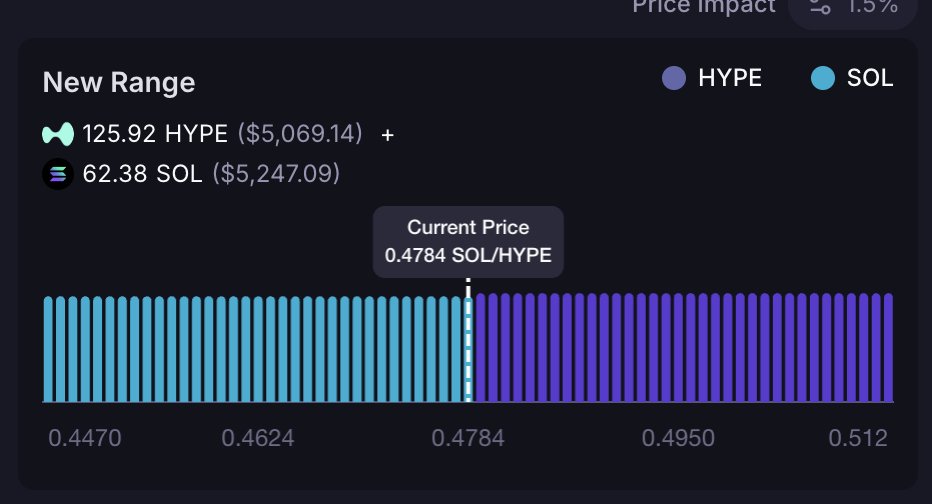Click the SOL token icon
This screenshot has height=504, width=932.
click(x=59, y=175)
